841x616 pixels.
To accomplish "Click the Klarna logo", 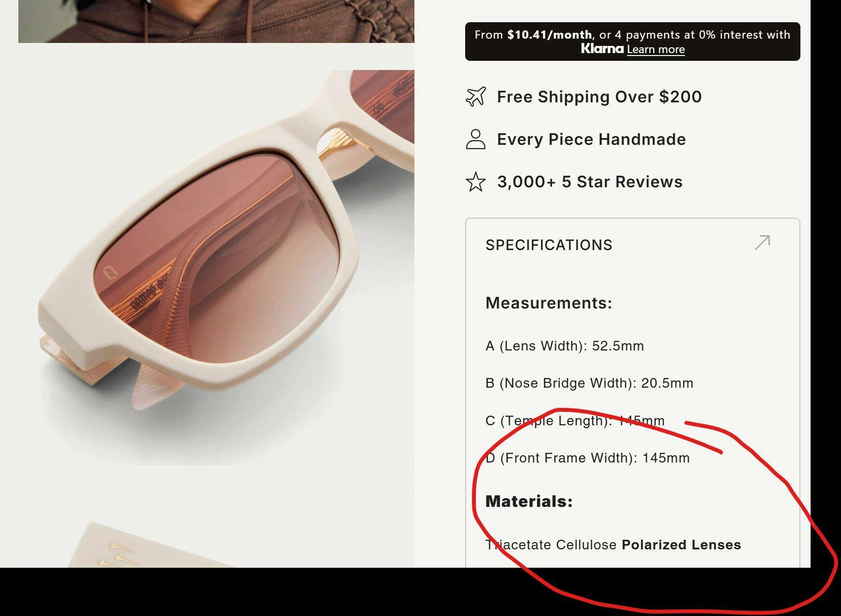I will (x=602, y=49).
